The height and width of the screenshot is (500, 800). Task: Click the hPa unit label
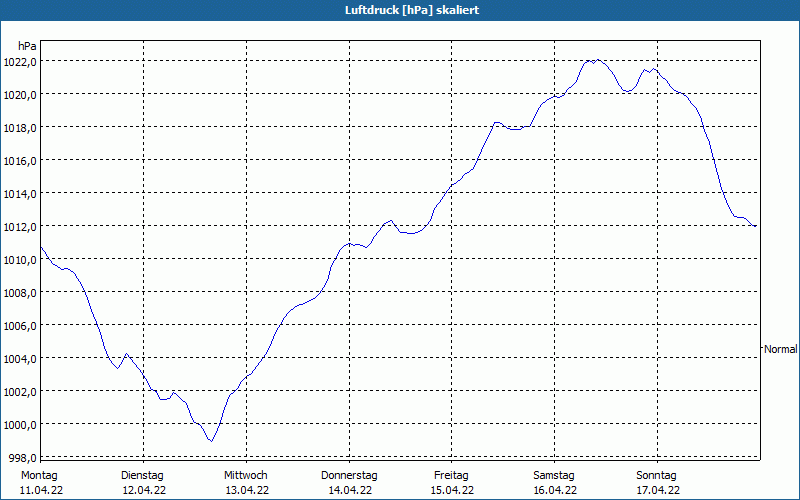27,46
